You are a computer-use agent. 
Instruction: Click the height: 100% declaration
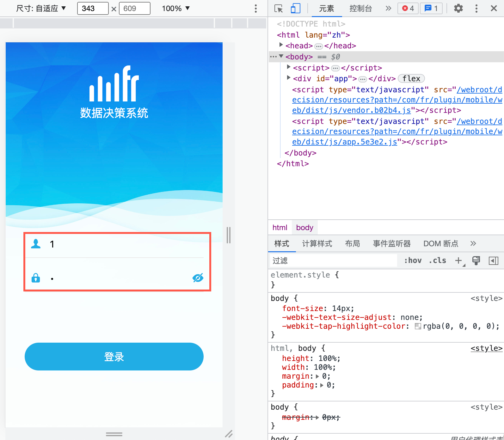(x=311, y=358)
